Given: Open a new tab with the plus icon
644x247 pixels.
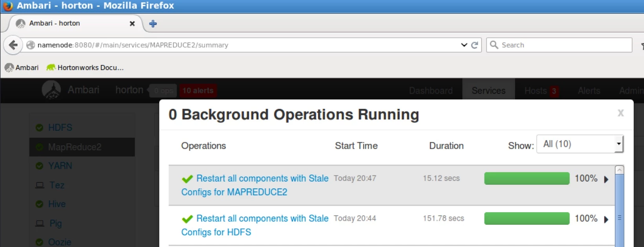Looking at the screenshot, I should pos(153,23).
